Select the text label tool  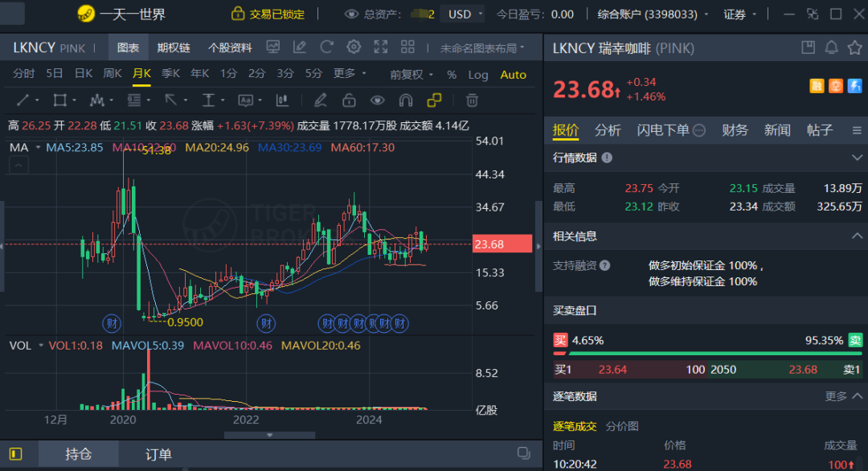pyautogui.click(x=245, y=100)
